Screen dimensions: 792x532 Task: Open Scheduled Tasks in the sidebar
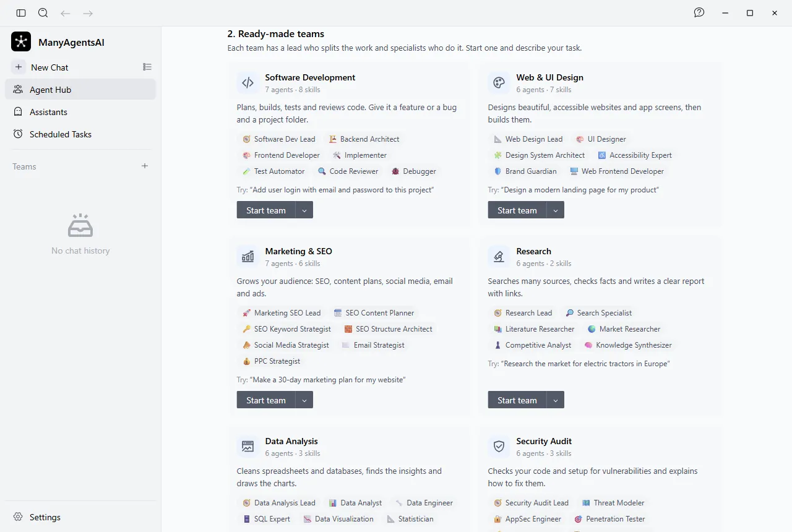click(80, 134)
